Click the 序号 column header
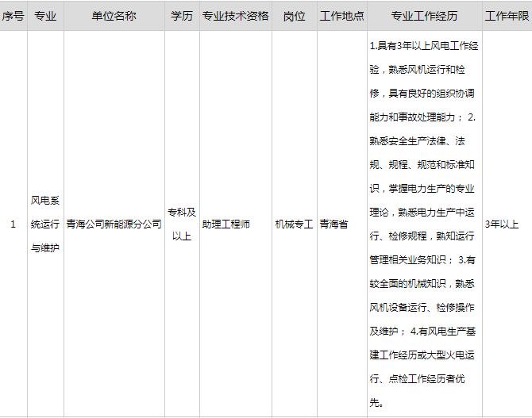532x418 pixels. click(13, 16)
